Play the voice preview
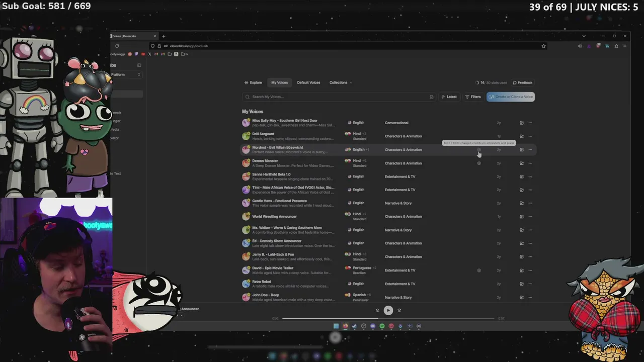Screen dimensions: 644x362 (x=388, y=310)
